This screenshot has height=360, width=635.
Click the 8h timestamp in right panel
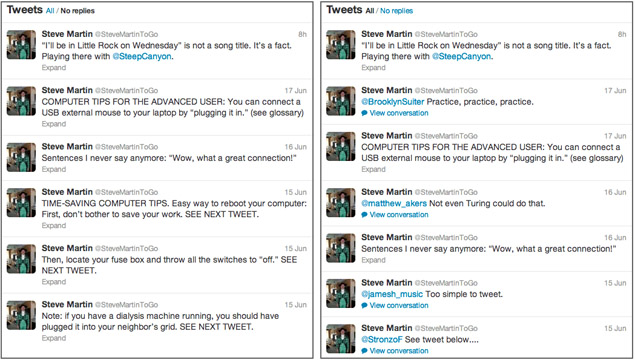(x=622, y=34)
